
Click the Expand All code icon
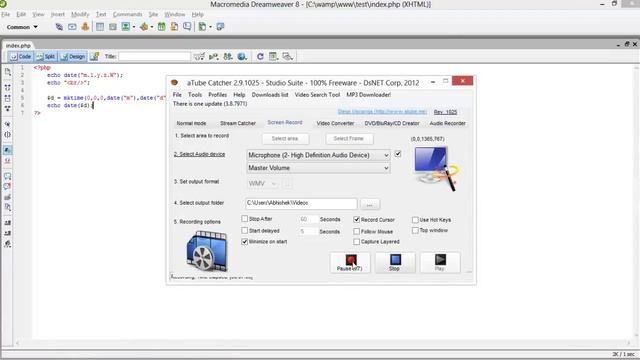(x=8, y=109)
